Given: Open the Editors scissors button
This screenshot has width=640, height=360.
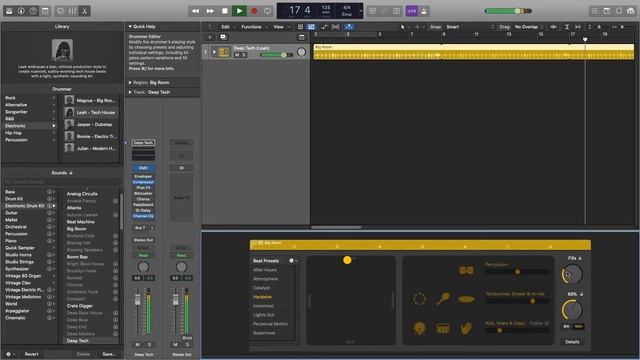Looking at the screenshot, I should tap(84, 11).
